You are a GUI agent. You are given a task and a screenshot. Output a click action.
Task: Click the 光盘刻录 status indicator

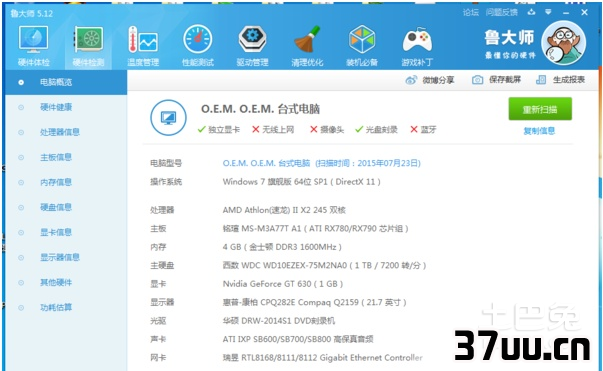376,130
